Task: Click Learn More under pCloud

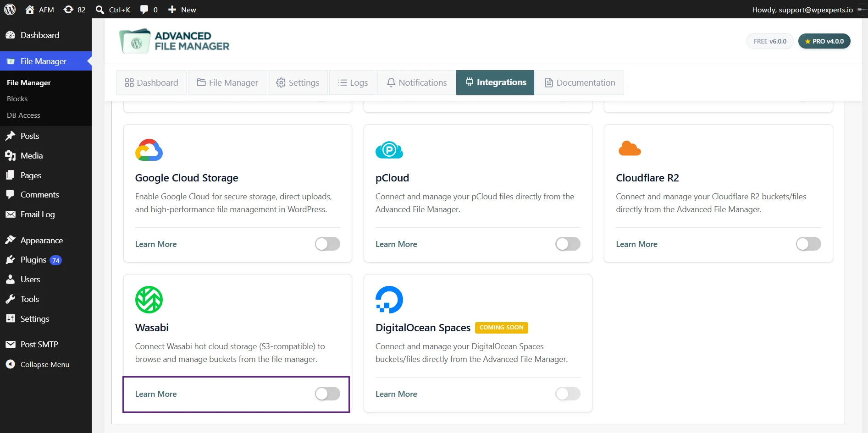Action: point(396,244)
